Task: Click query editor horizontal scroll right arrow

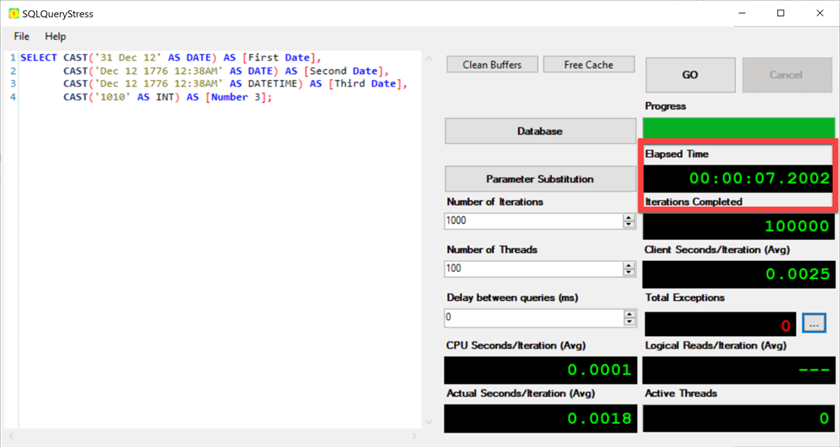Action: (414, 435)
